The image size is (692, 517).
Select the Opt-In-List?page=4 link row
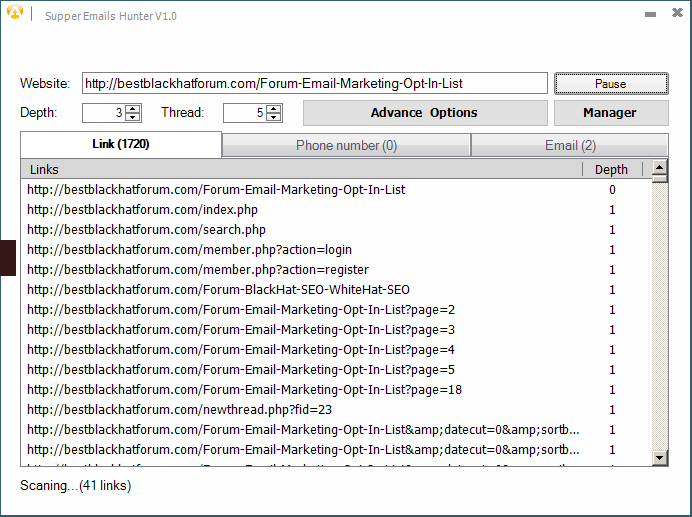click(336, 350)
